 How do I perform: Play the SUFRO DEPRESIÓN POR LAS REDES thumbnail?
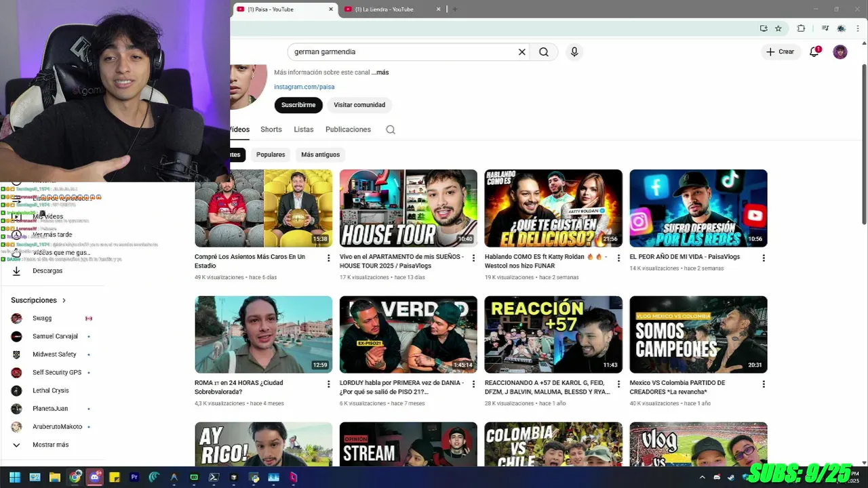698,208
